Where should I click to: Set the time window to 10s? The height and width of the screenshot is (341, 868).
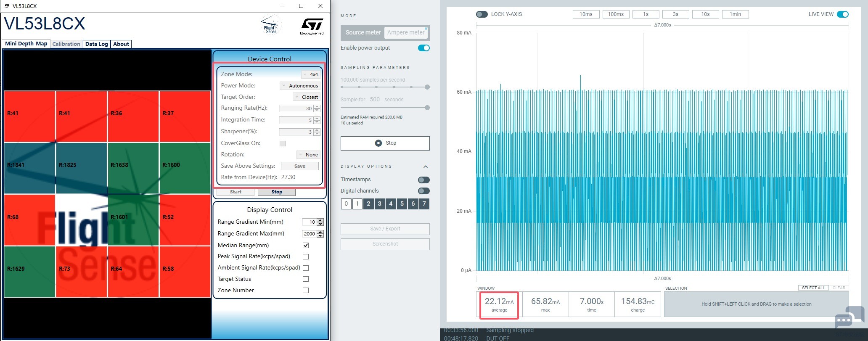point(705,14)
